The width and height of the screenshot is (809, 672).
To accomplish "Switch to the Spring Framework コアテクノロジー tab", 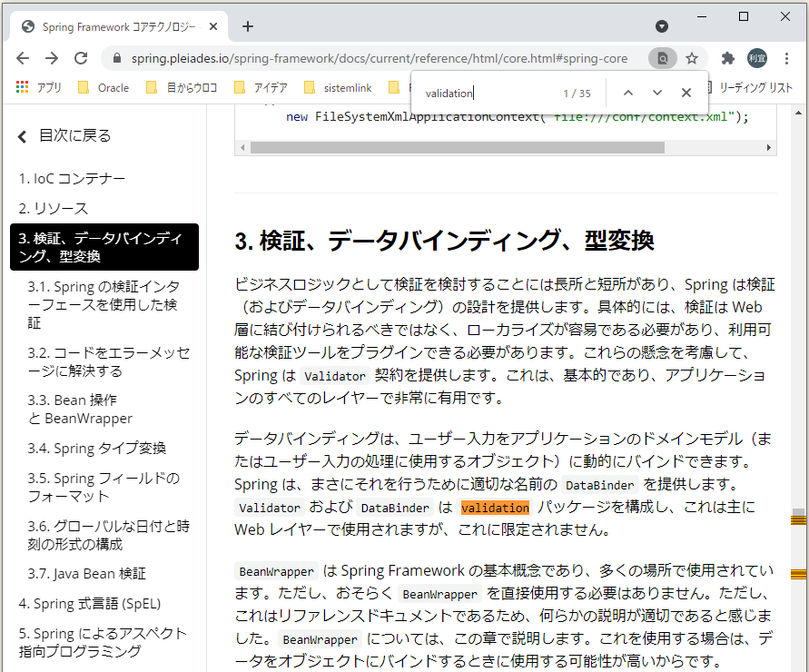I will (x=118, y=27).
